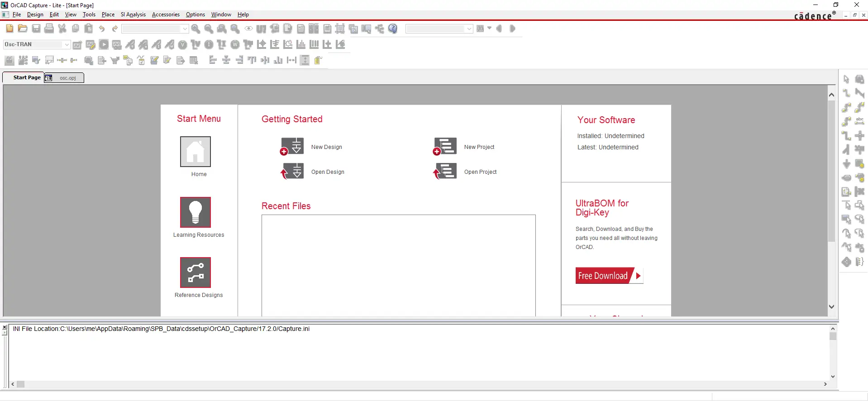Click the Recent Files list box
This screenshot has width=868, height=402.
(399, 265)
